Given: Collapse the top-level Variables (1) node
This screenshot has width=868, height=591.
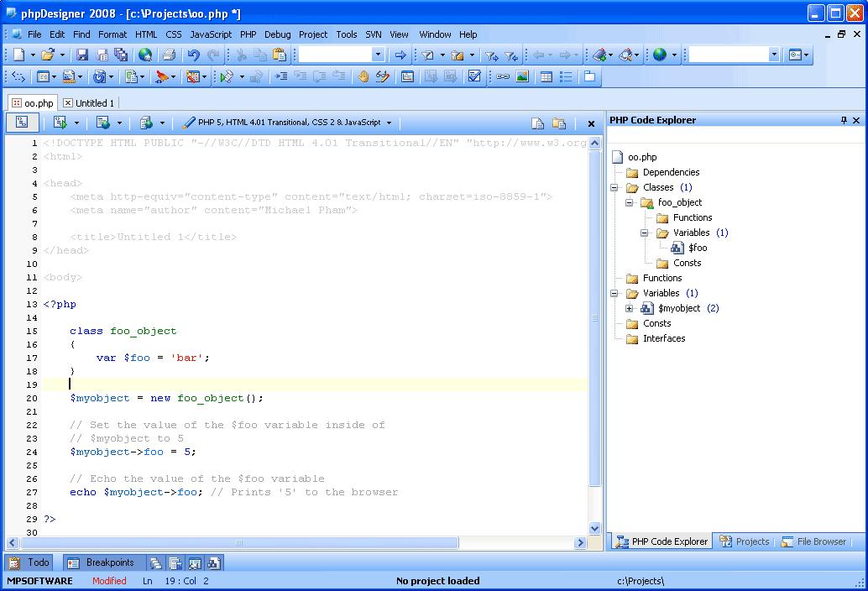Looking at the screenshot, I should (614, 293).
